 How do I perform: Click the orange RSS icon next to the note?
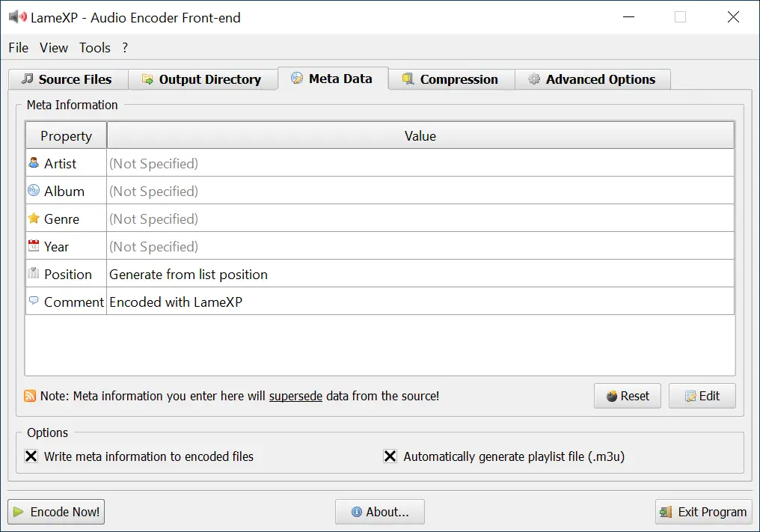point(30,396)
